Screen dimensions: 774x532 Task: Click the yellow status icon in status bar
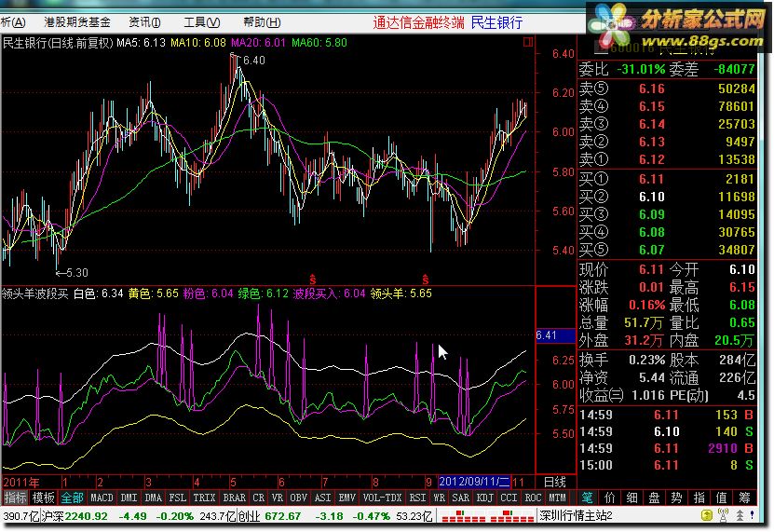pyautogui.click(x=706, y=516)
